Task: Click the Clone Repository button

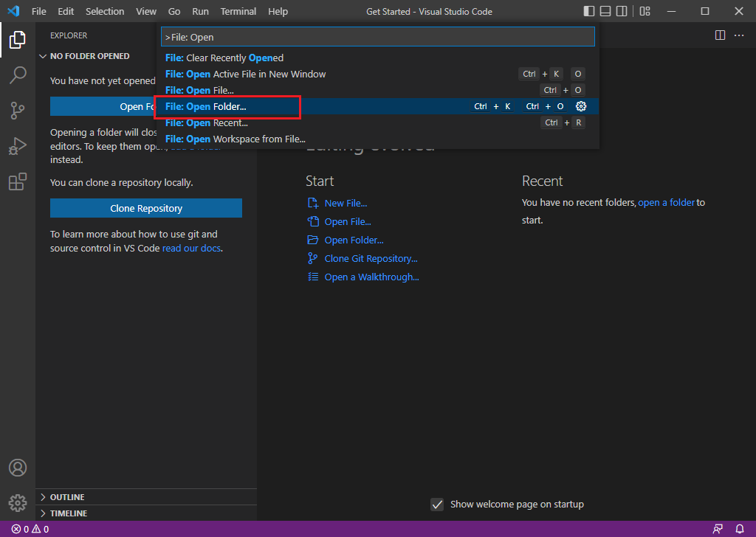Action: point(146,208)
